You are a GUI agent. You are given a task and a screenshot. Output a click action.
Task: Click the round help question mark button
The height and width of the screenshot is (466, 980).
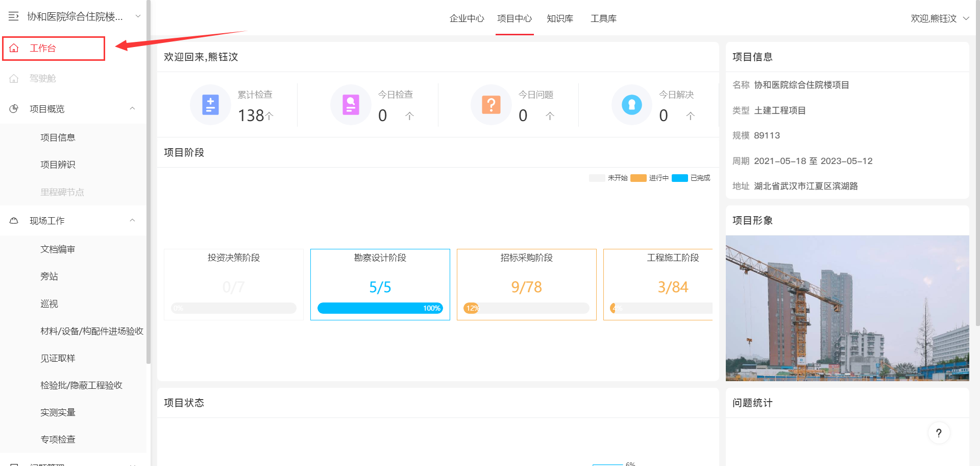[x=939, y=433]
